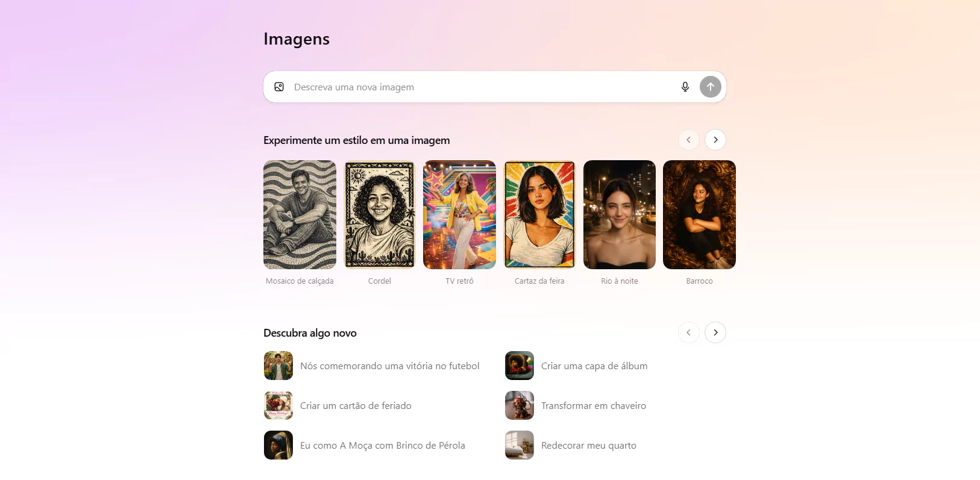Image resolution: width=980 pixels, height=480 pixels.
Task: Click the 'TV retrô' label
Action: click(x=459, y=281)
